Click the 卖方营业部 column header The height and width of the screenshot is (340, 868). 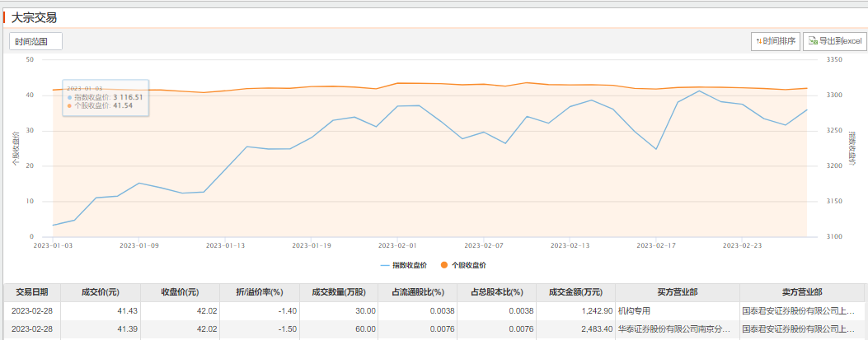[x=801, y=292]
